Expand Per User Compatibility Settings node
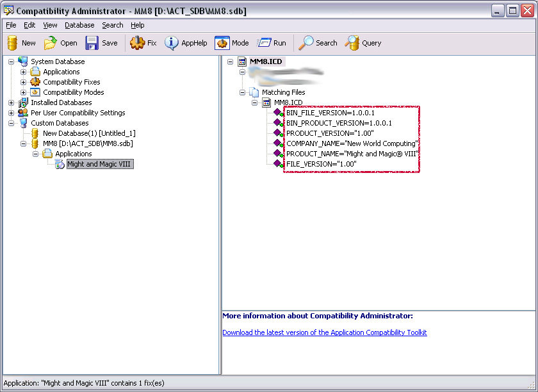The image size is (538, 392). click(12, 113)
